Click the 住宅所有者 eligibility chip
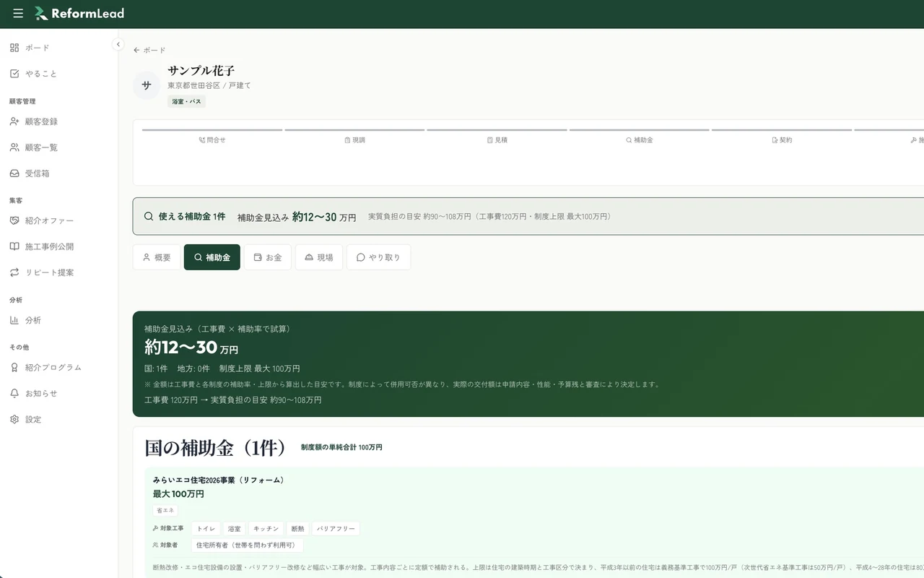This screenshot has width=924, height=578. tap(248, 545)
